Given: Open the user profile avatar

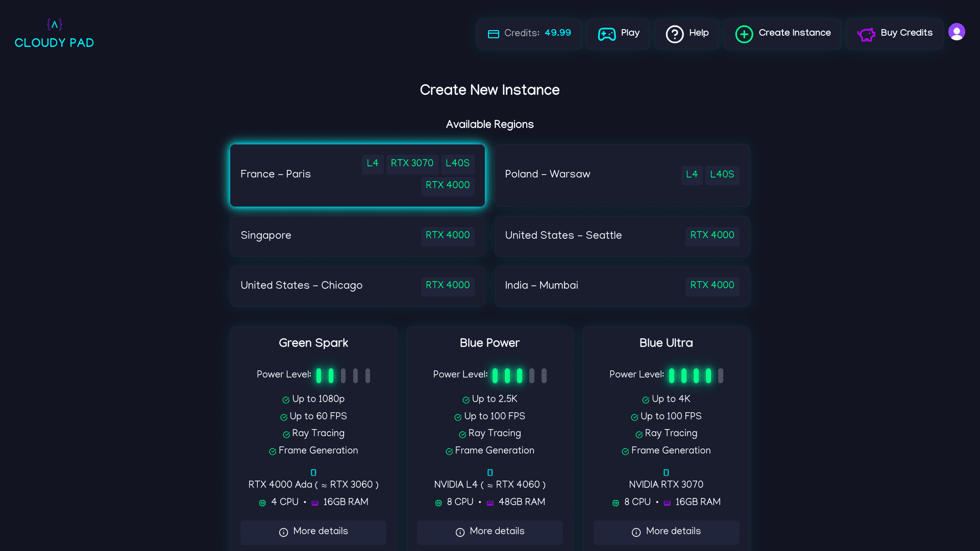Looking at the screenshot, I should click(x=956, y=32).
